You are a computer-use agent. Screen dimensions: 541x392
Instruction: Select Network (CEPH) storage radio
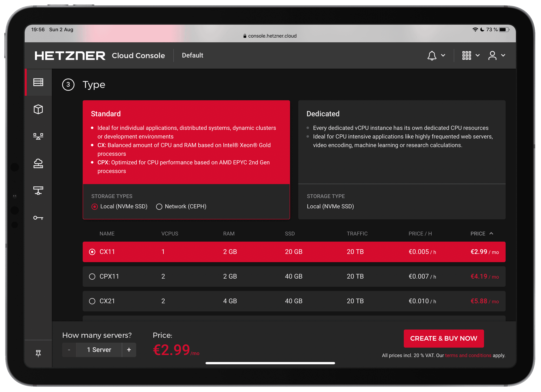pos(159,207)
